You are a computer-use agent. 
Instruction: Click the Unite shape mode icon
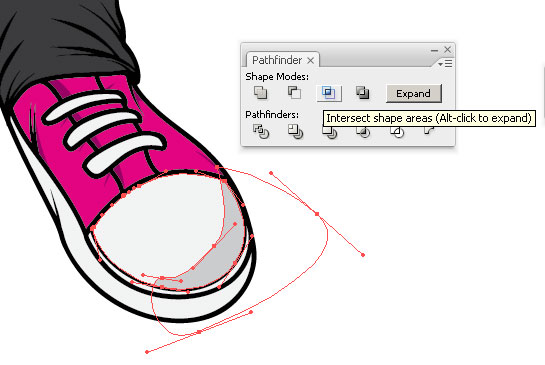coord(260,93)
